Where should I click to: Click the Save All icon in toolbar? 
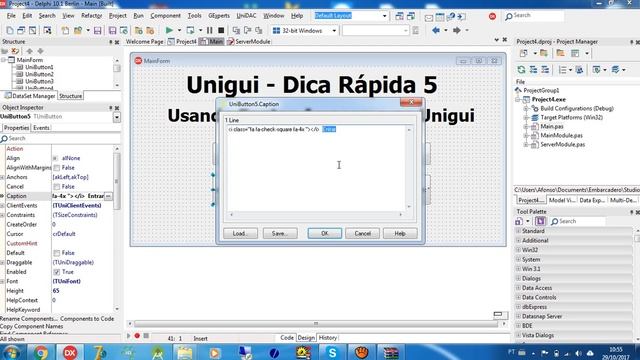coord(112,30)
